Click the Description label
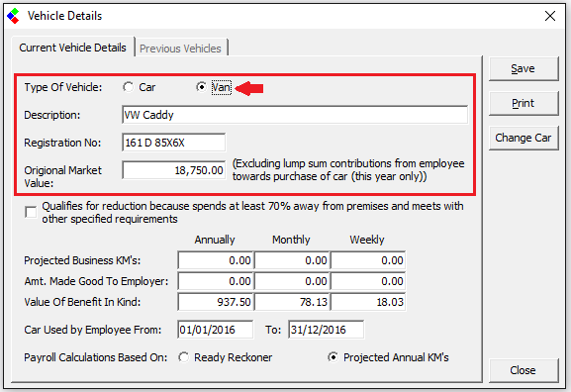This screenshot has width=571, height=392. point(52,115)
